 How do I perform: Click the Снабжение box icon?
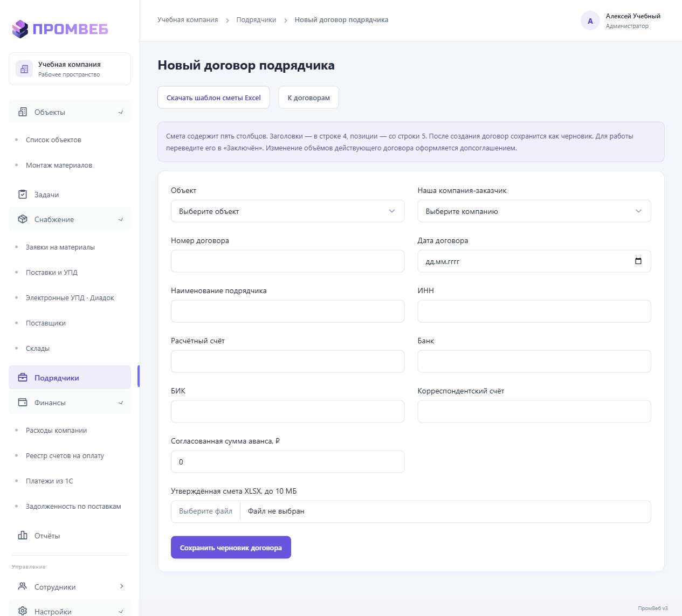(23, 219)
